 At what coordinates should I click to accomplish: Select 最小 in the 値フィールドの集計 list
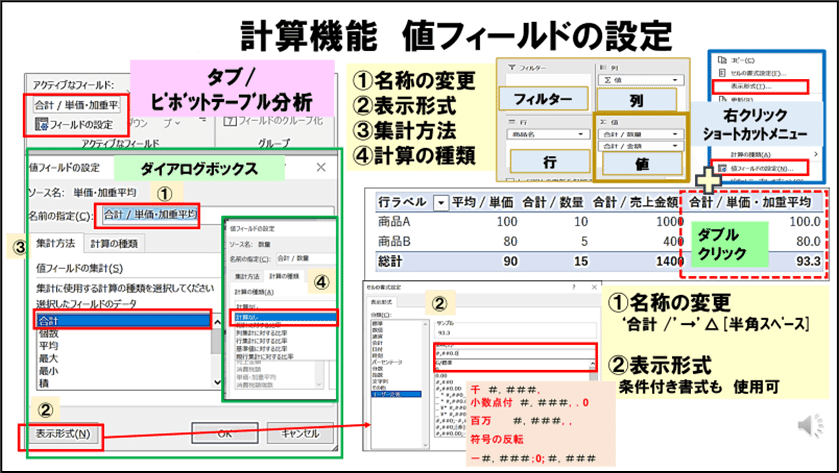(x=48, y=370)
